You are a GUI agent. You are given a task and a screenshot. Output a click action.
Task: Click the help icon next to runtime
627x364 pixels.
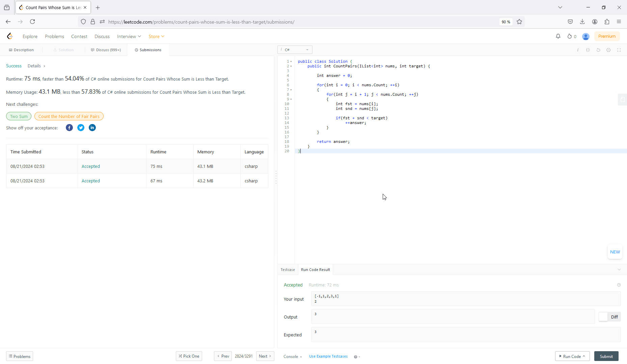[x=619, y=285]
